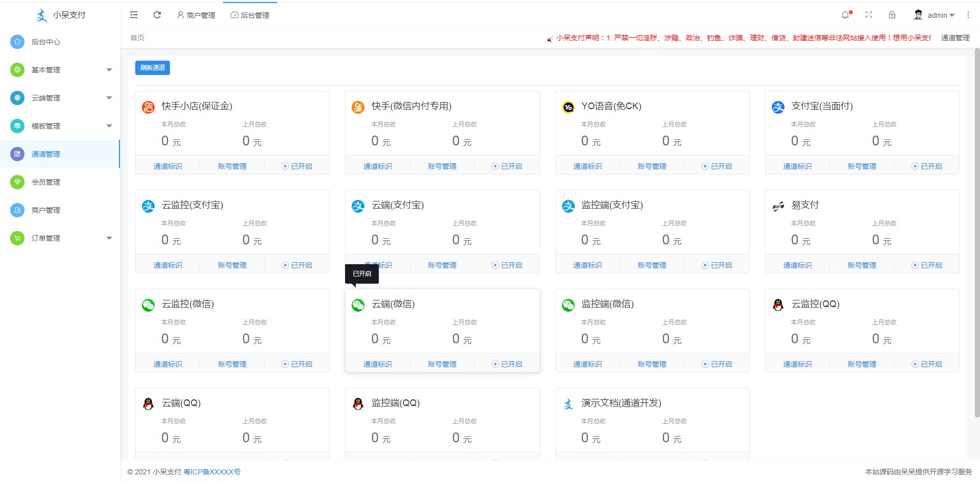This screenshot has width=980, height=482.
Task: Toggle 已开启 status for 易支付
Action: pos(927,265)
